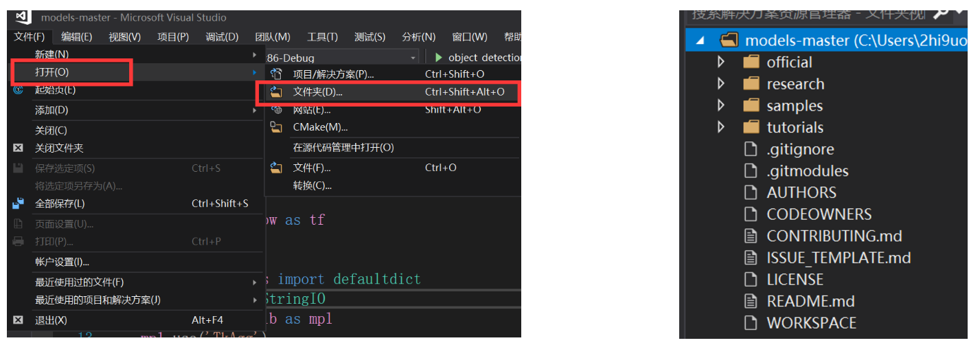The height and width of the screenshot is (345, 980).
Task: Choose 在源代码管理中打开(O) entry
Action: [392, 148]
